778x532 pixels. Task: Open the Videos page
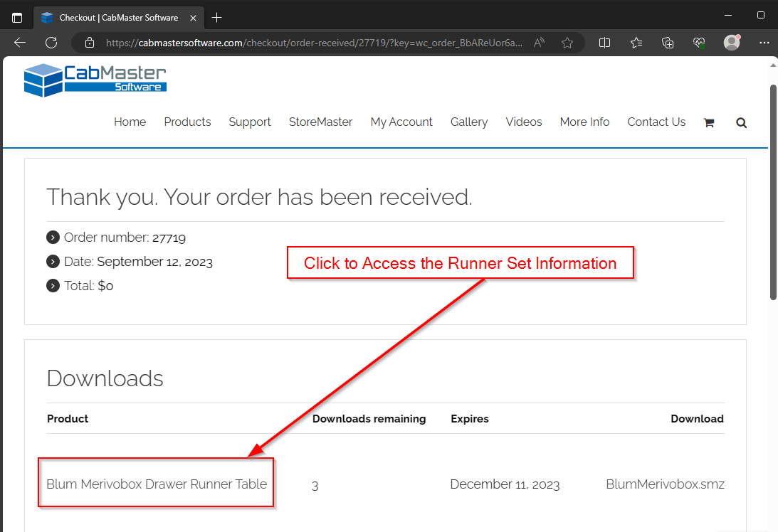point(523,122)
